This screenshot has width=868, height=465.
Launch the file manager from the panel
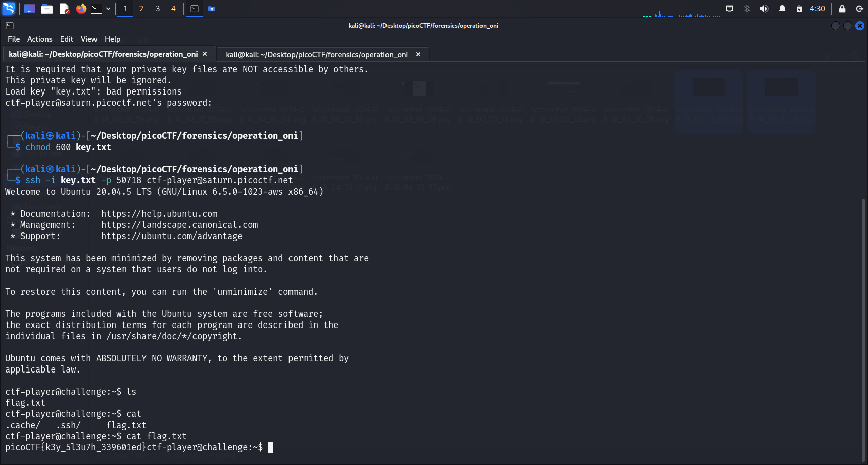pos(47,9)
